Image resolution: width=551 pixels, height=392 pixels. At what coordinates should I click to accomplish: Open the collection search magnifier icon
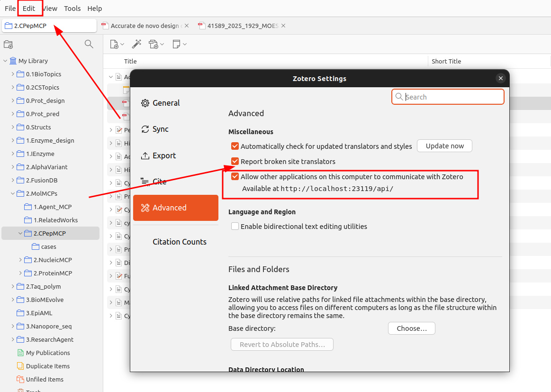[89, 44]
